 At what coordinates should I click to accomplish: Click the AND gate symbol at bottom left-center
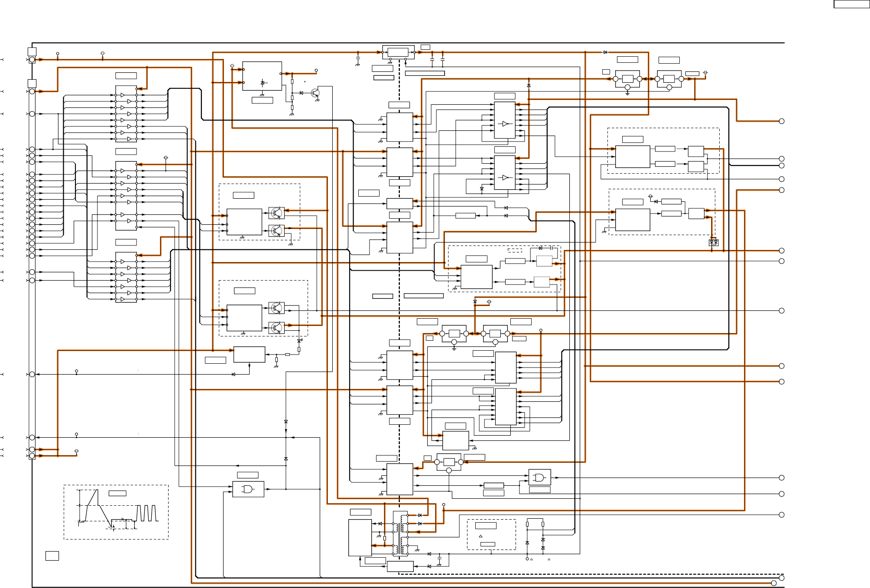[x=248, y=489]
